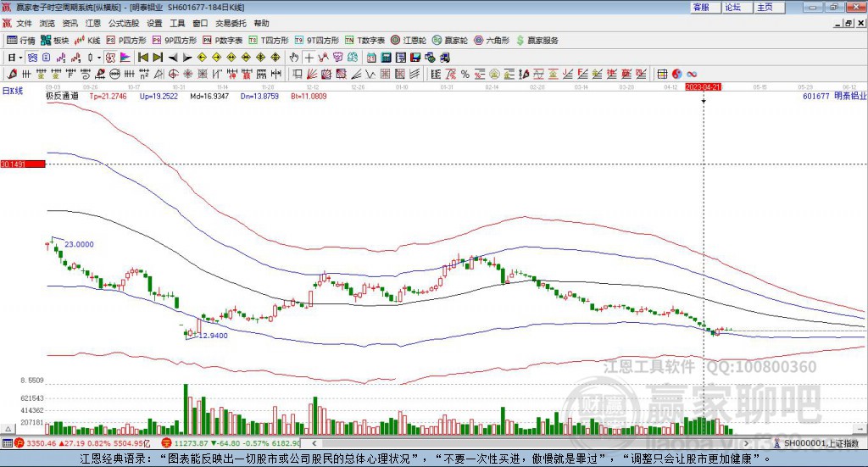Click the calculator icon in toolbar
The height and width of the screenshot is (467, 868).
pyautogui.click(x=386, y=57)
